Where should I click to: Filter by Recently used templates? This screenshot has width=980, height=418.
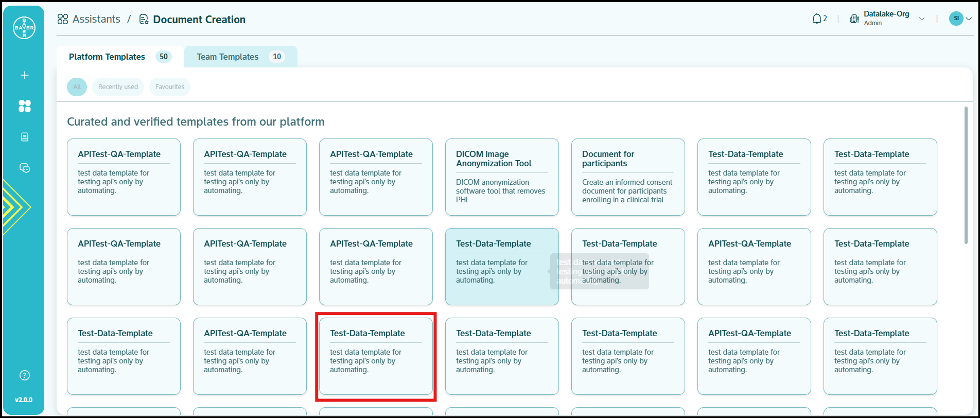point(118,87)
